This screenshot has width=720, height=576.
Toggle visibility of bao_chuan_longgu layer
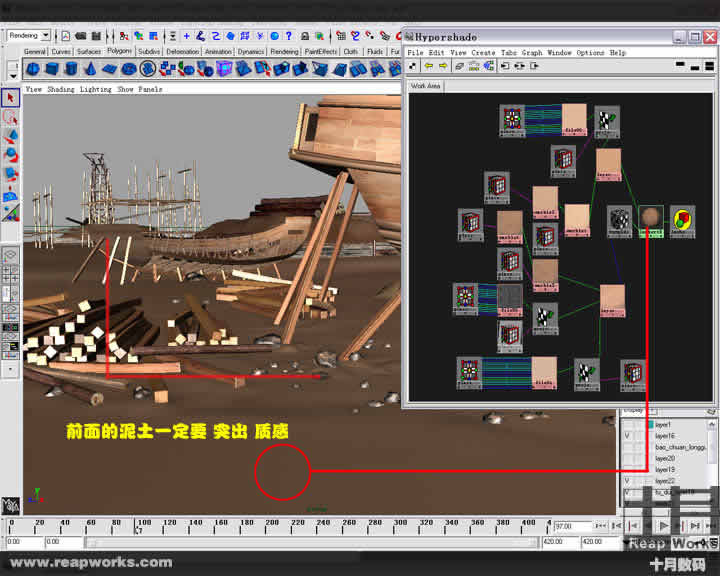[628, 447]
